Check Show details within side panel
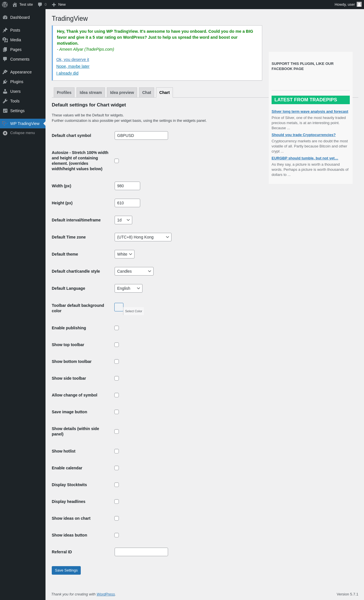The height and width of the screenshot is (600, 364). 117,431
